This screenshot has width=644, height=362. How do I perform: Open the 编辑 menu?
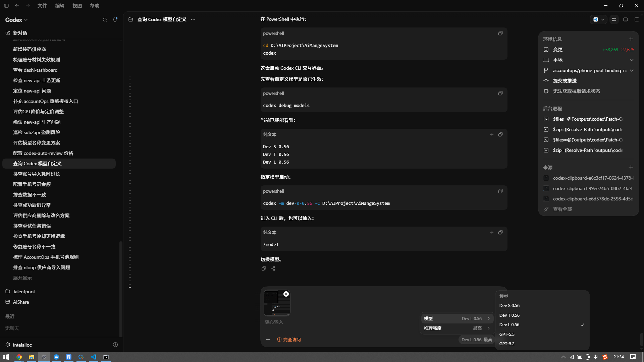click(60, 6)
